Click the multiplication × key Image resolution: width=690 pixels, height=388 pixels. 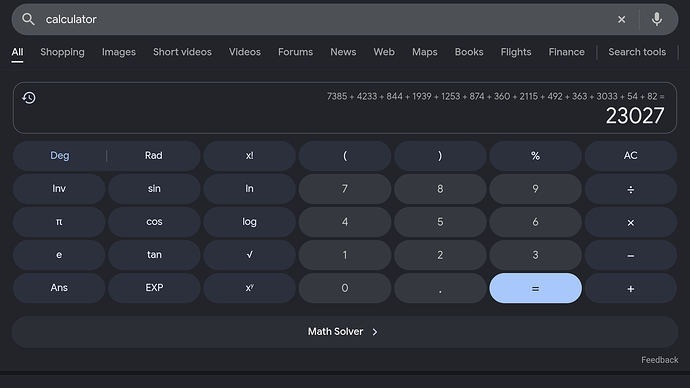(x=631, y=222)
